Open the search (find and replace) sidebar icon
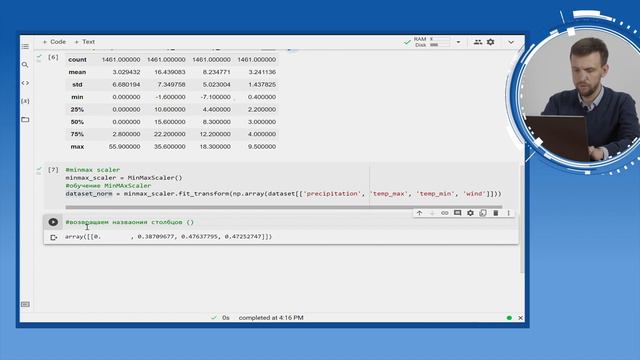 (25, 64)
